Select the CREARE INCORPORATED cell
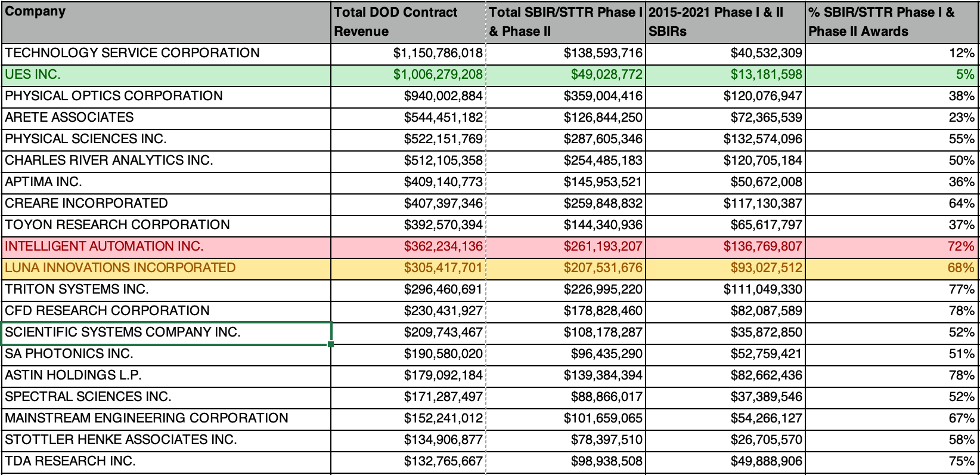Image resolution: width=980 pixels, height=475 pixels. [x=166, y=204]
